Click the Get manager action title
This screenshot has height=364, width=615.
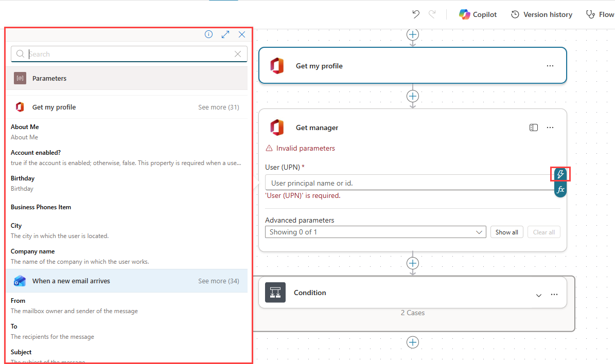(x=317, y=128)
